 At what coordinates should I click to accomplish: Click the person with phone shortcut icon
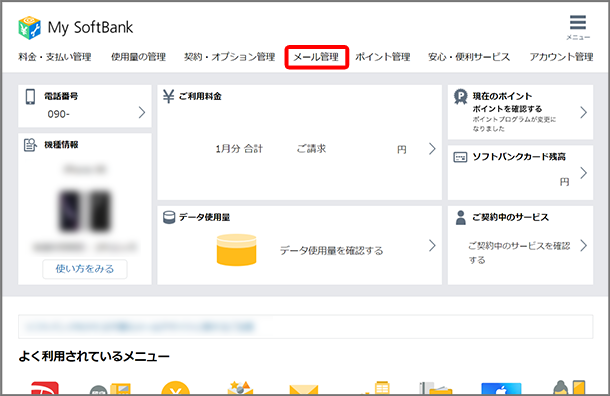coord(569,387)
